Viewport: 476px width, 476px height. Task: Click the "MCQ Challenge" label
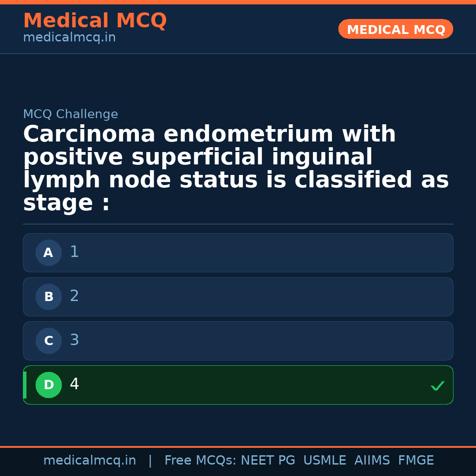pos(71,115)
